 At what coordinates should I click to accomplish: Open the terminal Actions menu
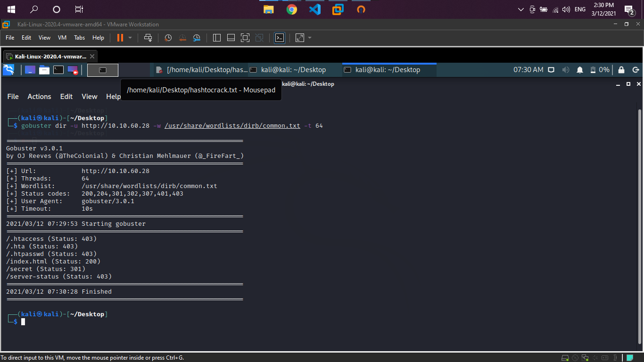pyautogui.click(x=39, y=96)
